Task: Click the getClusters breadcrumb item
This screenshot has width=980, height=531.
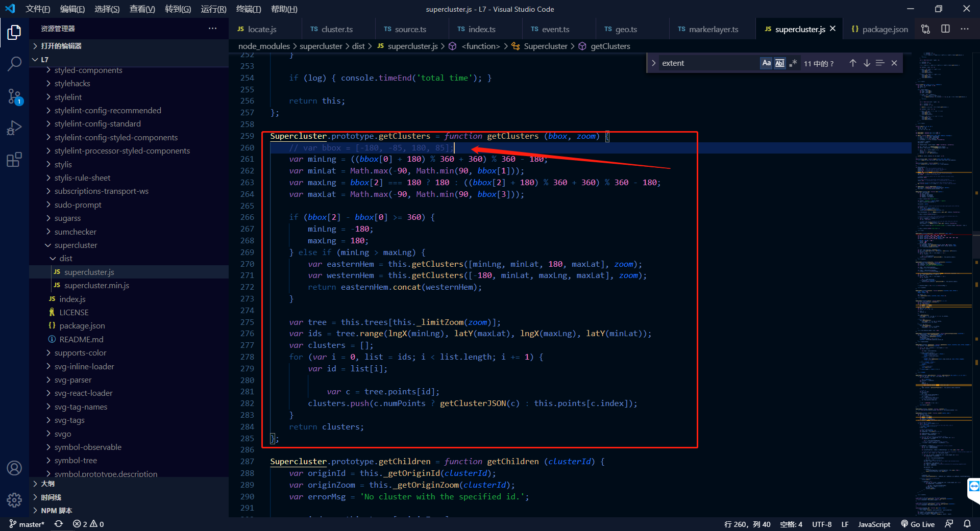Action: tap(610, 46)
